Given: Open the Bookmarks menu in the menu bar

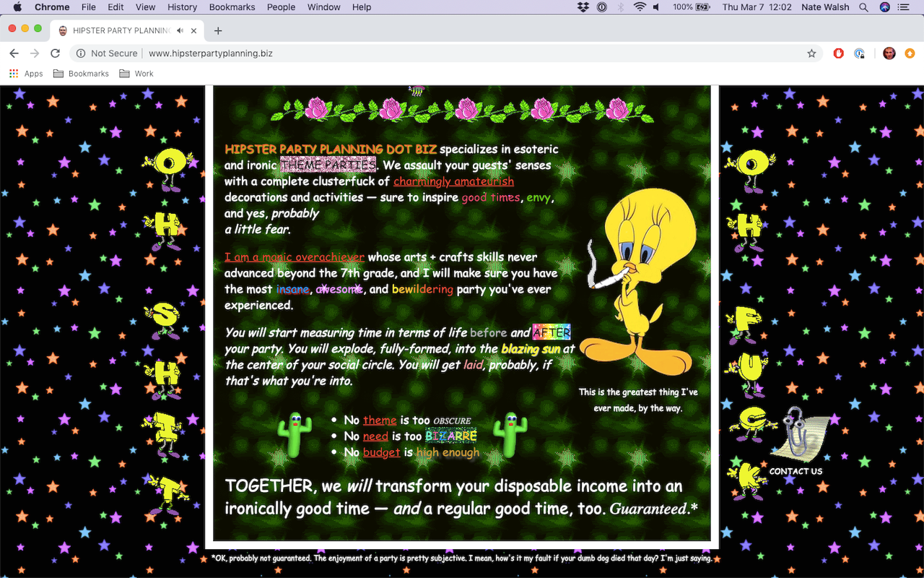Looking at the screenshot, I should 232,7.
